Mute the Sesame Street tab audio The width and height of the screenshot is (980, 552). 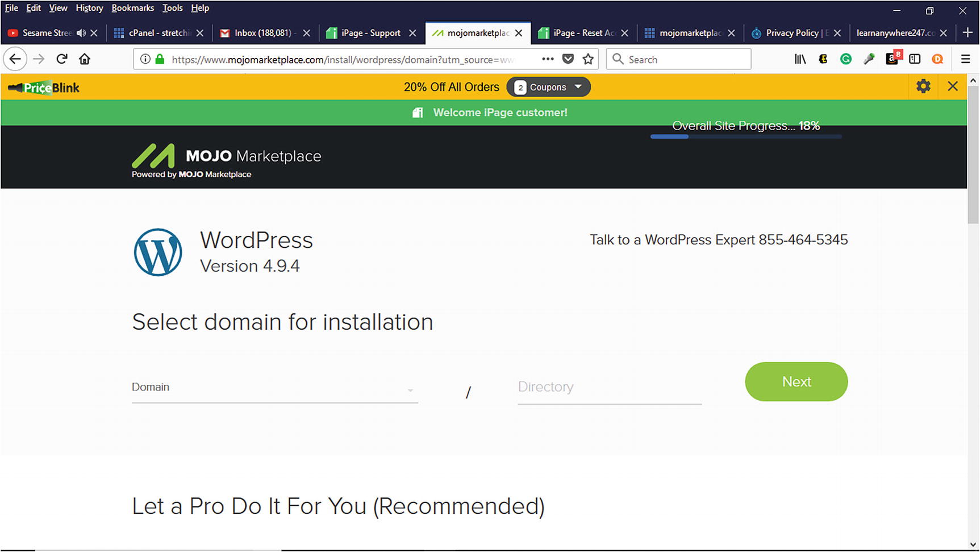pyautogui.click(x=81, y=33)
